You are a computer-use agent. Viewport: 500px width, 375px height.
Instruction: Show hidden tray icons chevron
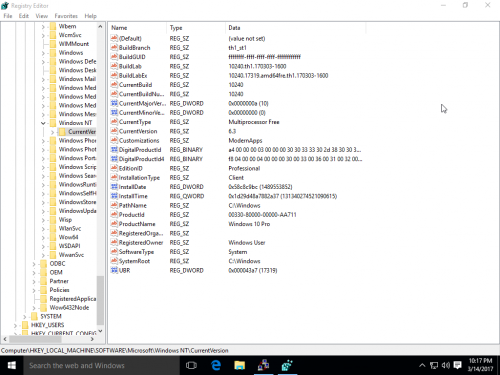[x=422, y=365]
